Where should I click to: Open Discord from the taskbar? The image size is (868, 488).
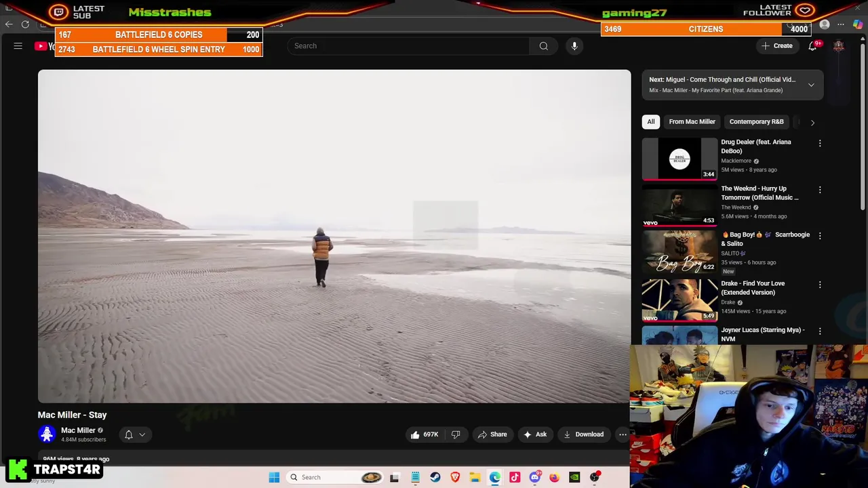(x=534, y=477)
